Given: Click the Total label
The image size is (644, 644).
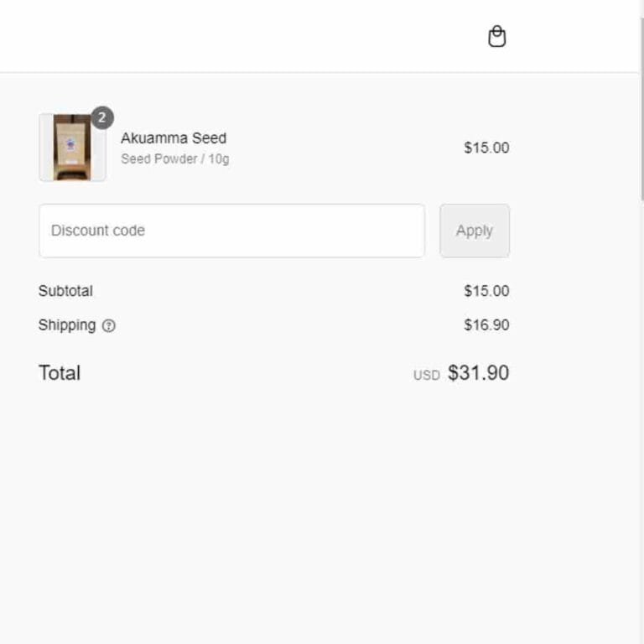Looking at the screenshot, I should coord(60,373).
